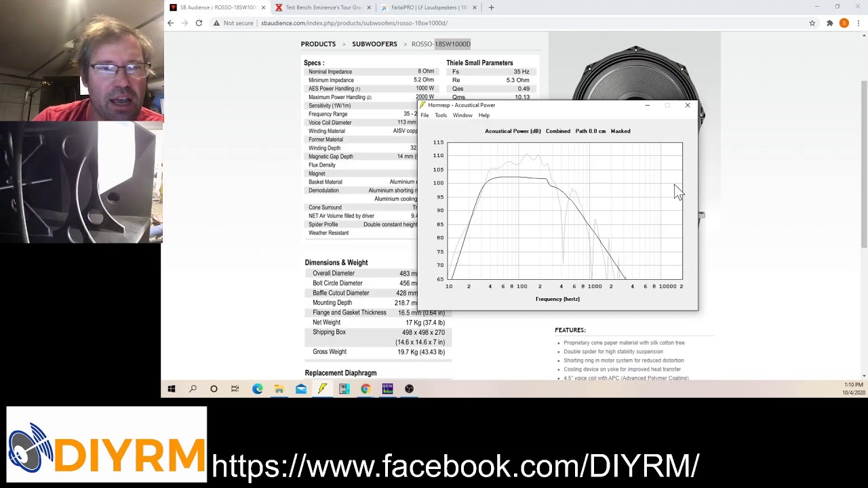Click the FEATURES heading
The image size is (868, 488).
click(570, 330)
